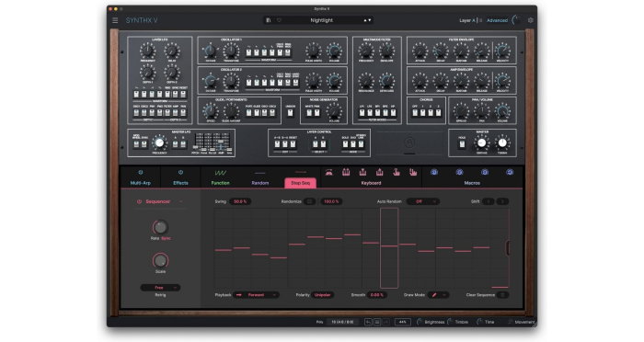
Task: Open the zoom 44% dropdown
Action: [403, 323]
